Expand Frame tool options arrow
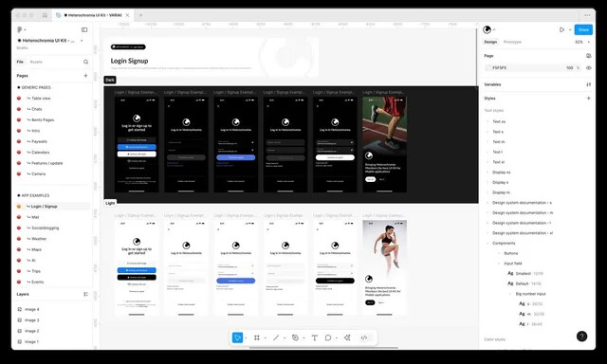This screenshot has height=364, width=607. point(266,338)
